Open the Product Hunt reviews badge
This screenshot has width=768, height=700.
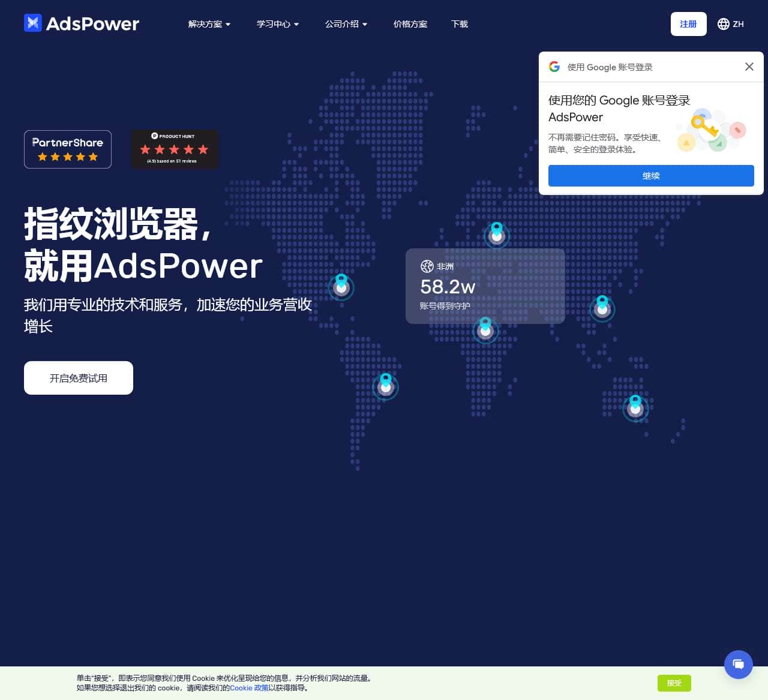coord(175,149)
